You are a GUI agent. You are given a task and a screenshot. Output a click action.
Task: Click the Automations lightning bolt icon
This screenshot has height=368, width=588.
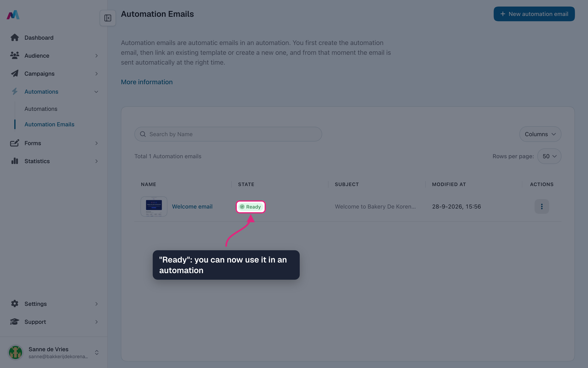[14, 92]
